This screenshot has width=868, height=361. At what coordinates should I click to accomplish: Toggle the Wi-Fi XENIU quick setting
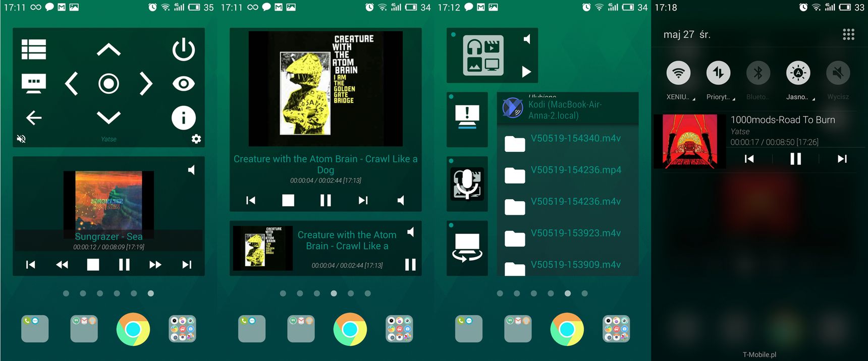coord(678,73)
